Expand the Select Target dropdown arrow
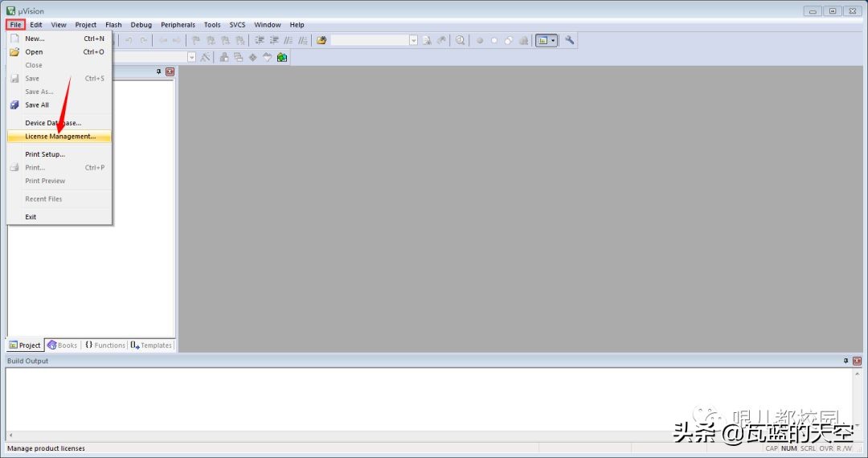868x458 pixels. coord(191,57)
